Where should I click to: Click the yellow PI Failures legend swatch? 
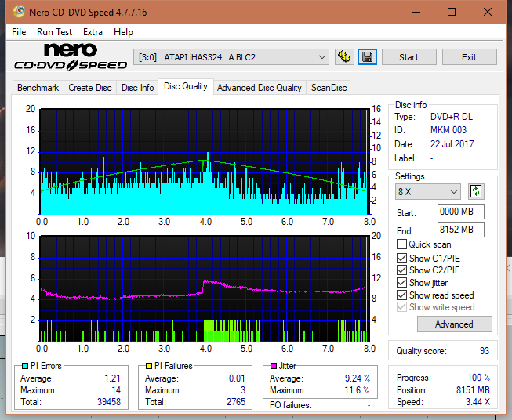click(x=149, y=366)
